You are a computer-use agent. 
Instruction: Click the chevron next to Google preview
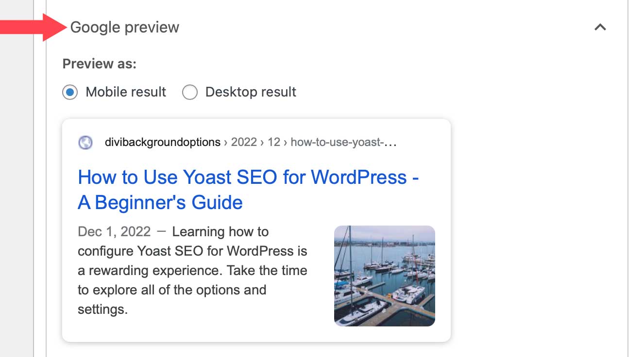click(x=600, y=28)
